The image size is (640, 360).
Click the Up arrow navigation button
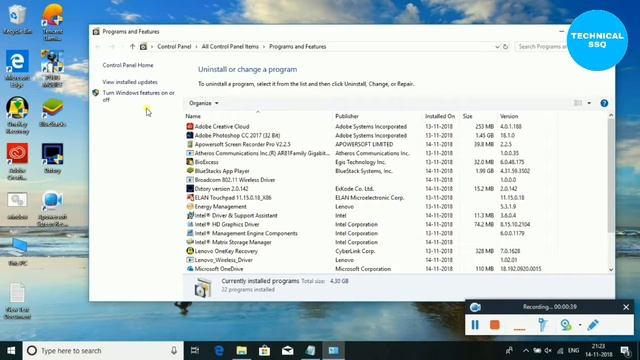pos(132,47)
